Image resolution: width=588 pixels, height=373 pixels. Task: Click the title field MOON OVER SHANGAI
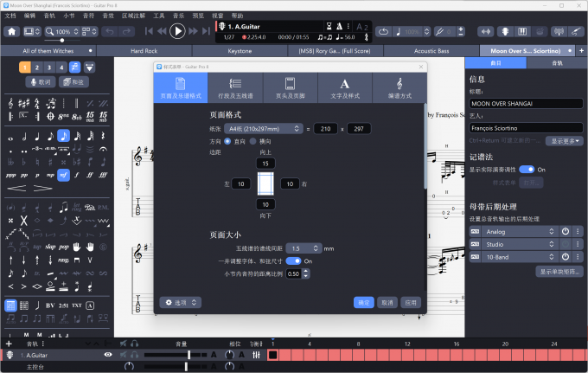(526, 104)
